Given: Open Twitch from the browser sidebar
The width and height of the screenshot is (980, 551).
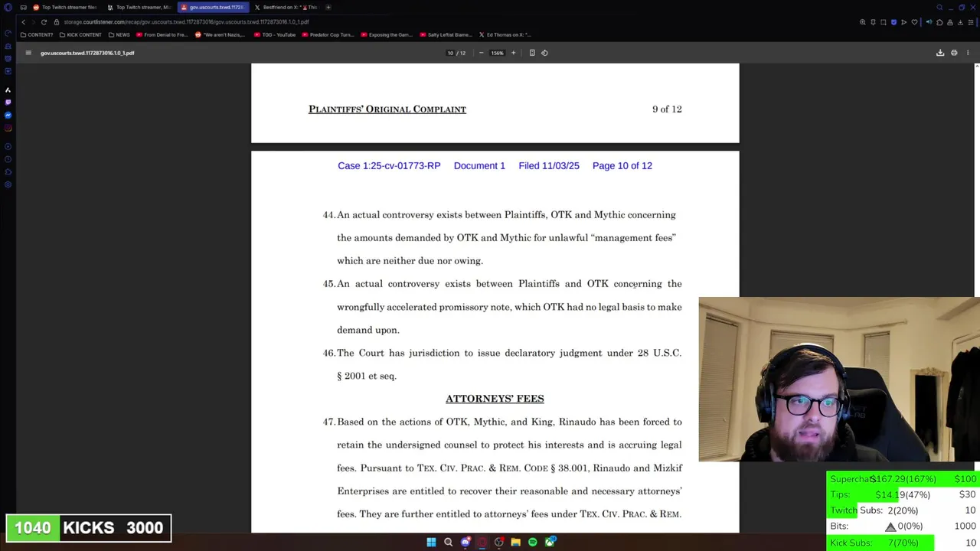Looking at the screenshot, I should [8, 102].
